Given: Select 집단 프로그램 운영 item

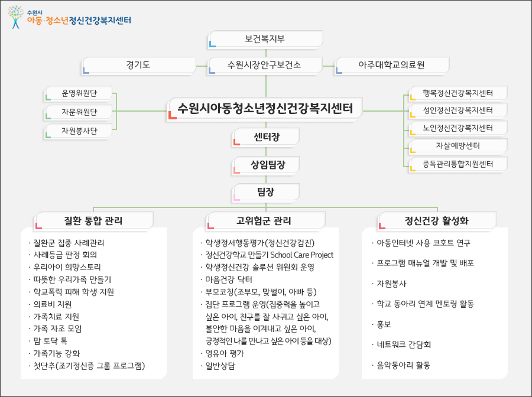Looking at the screenshot, I should pos(267,323).
